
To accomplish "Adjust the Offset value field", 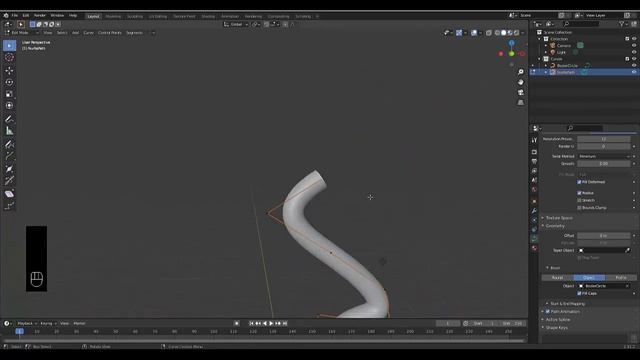I will pyautogui.click(x=604, y=236).
